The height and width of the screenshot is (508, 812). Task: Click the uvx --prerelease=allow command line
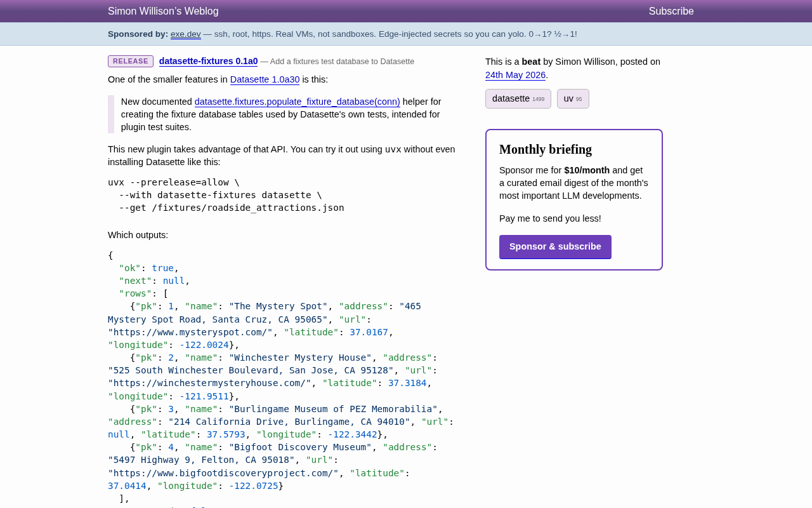pos(174,182)
